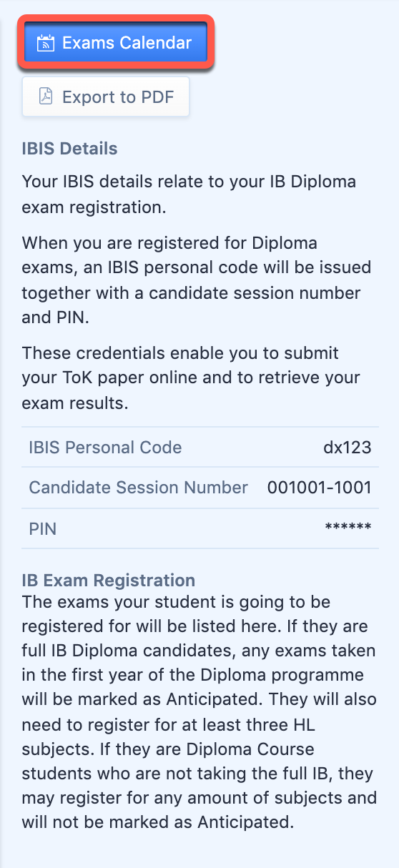
Task: Click the masked PIN asterisks value
Action: 348,528
